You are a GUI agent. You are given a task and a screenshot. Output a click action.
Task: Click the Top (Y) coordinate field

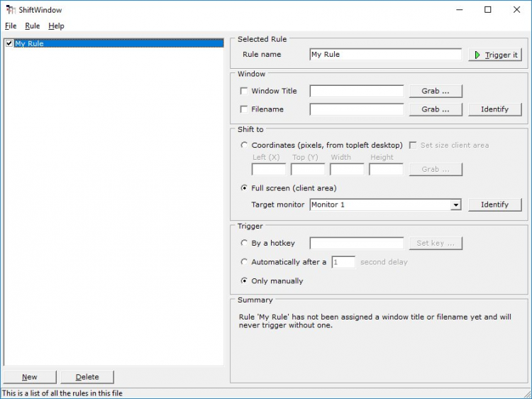tap(308, 169)
